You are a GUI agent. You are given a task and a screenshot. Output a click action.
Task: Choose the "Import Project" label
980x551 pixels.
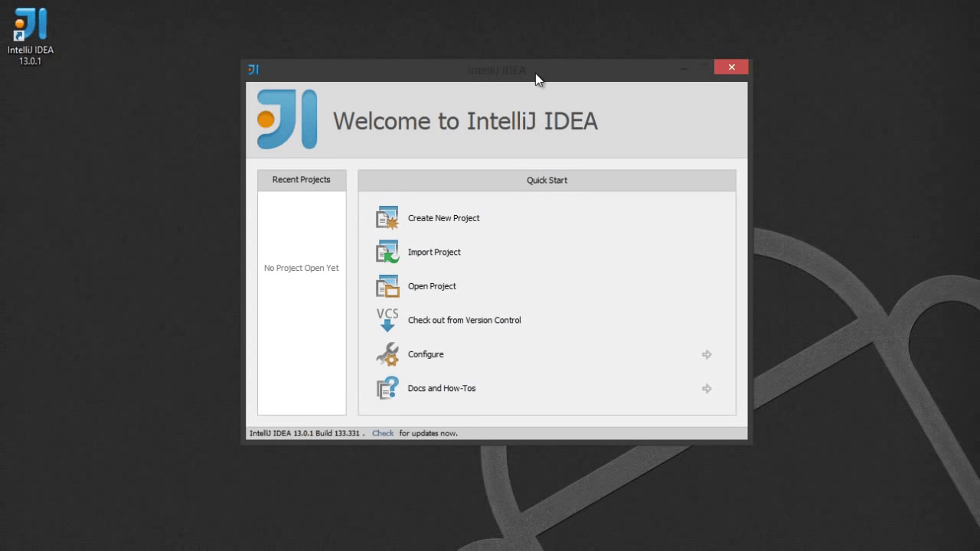point(434,253)
